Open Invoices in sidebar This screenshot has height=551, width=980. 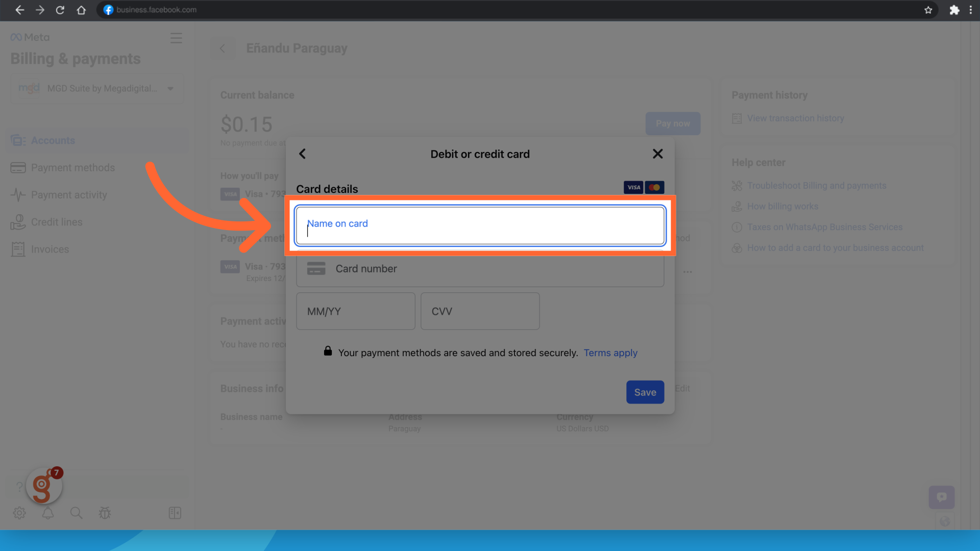(50, 249)
